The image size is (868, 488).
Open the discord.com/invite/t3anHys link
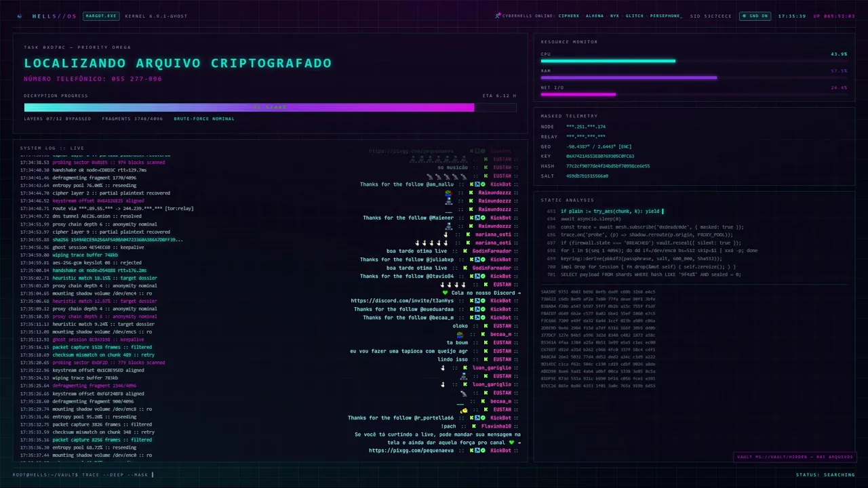[x=402, y=301]
